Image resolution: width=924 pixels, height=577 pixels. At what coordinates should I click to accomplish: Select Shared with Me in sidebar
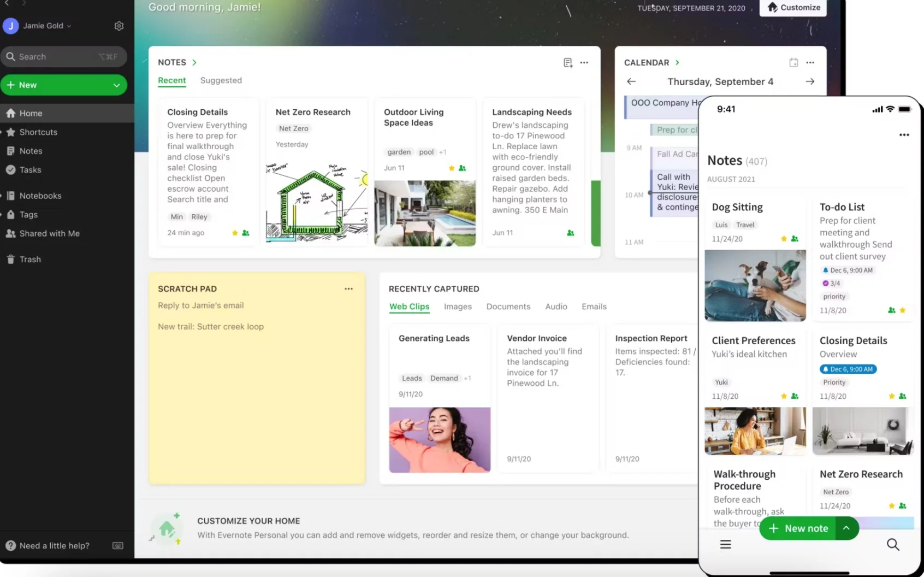[x=49, y=233]
